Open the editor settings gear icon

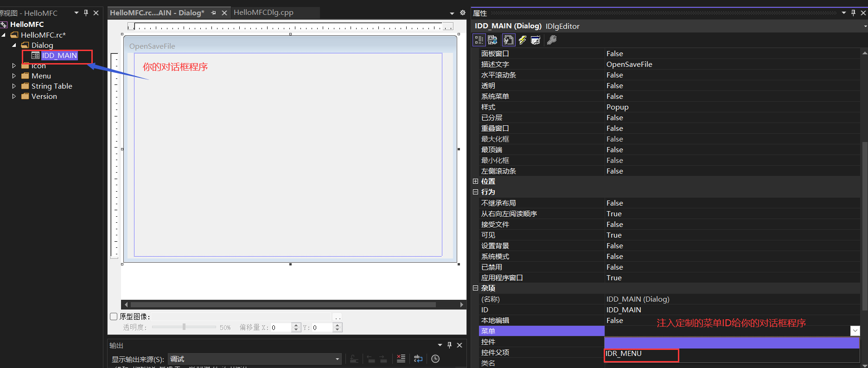click(463, 13)
